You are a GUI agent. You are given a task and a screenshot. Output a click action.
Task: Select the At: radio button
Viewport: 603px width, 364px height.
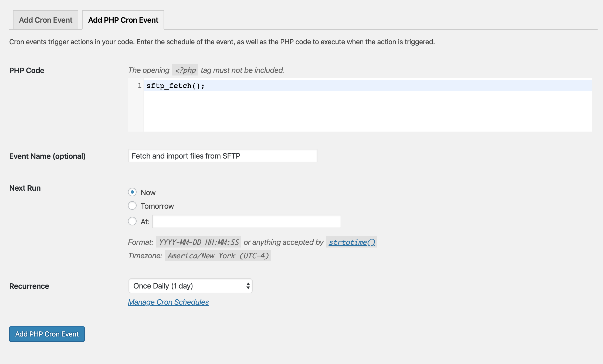point(132,221)
